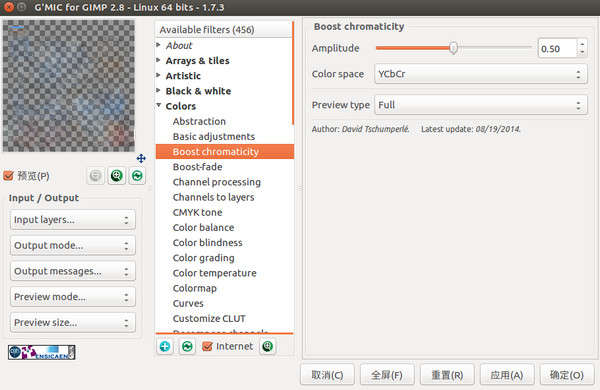Screen dimensions: 600x390
Task: Toggle the 预览(P) preview checkbox
Action: [8, 176]
